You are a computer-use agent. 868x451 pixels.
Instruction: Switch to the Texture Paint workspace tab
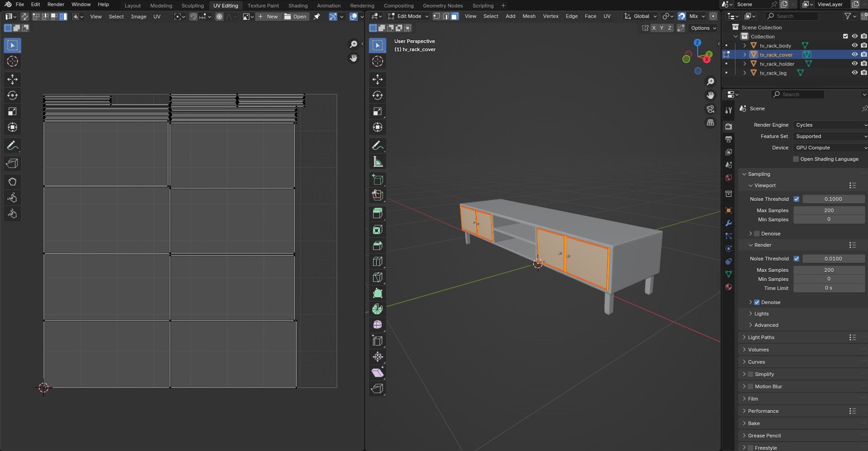click(263, 5)
